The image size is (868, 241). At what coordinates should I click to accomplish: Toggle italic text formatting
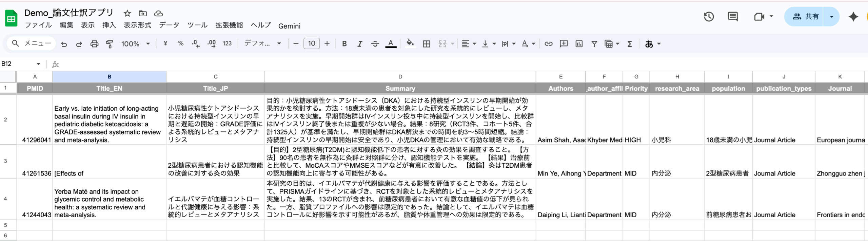tap(360, 44)
